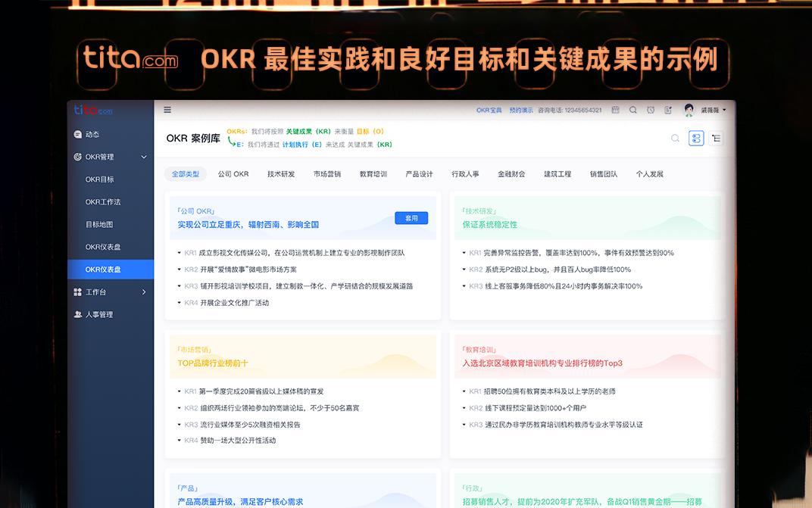
Task: Select the card view icon in OKR 案例库
Action: 696,138
